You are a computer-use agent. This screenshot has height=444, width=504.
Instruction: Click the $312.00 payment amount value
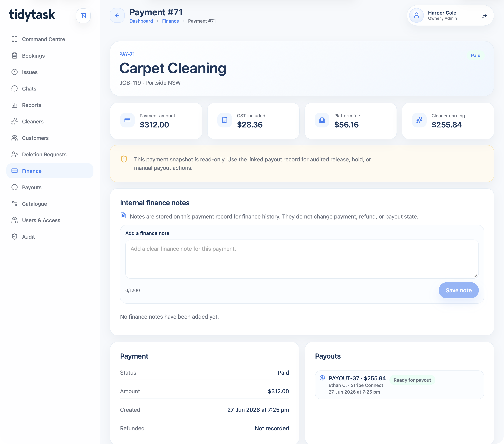154,124
